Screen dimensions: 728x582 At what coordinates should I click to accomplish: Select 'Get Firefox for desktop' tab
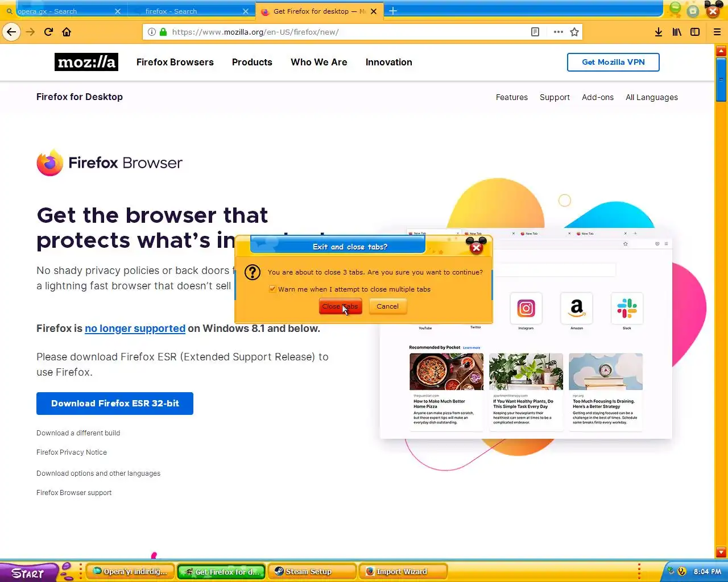319,11
